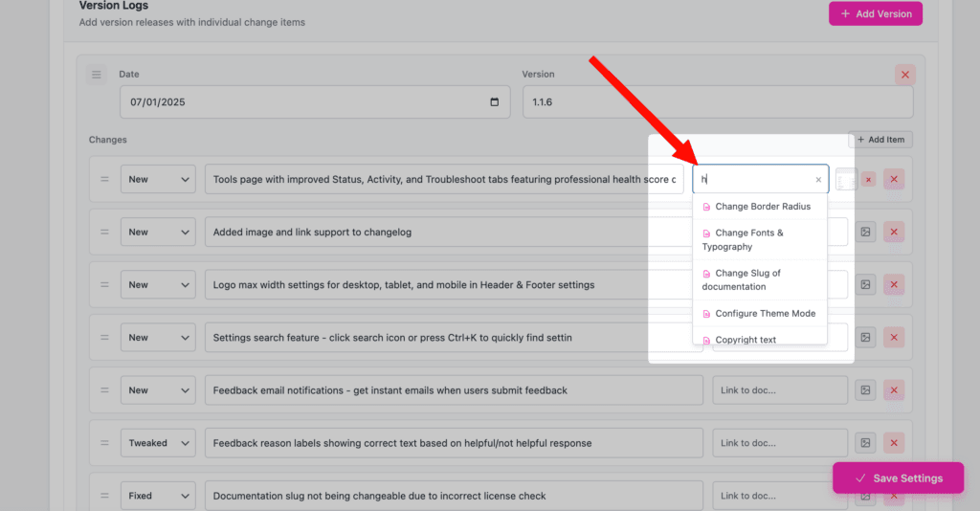Viewport: 980px width, 511px height.
Task: Clear the doc link search field
Action: click(x=818, y=179)
